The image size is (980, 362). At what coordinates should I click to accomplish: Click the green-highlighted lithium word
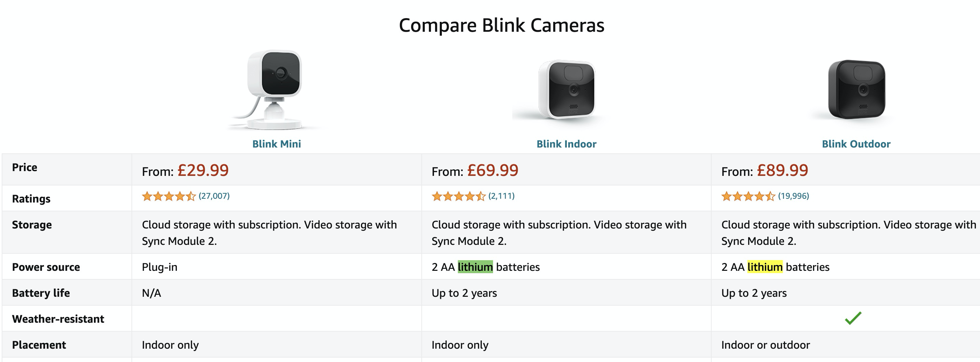pos(475,267)
